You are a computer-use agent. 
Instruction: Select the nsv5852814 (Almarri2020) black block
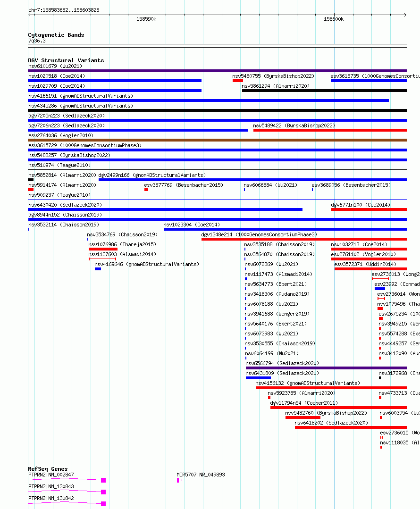pos(31,180)
